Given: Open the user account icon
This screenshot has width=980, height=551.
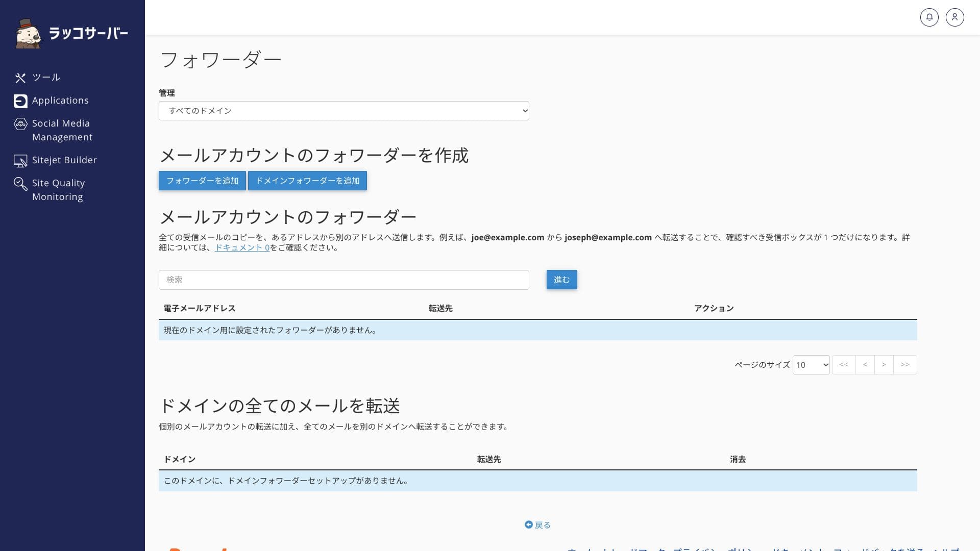Looking at the screenshot, I should [954, 17].
